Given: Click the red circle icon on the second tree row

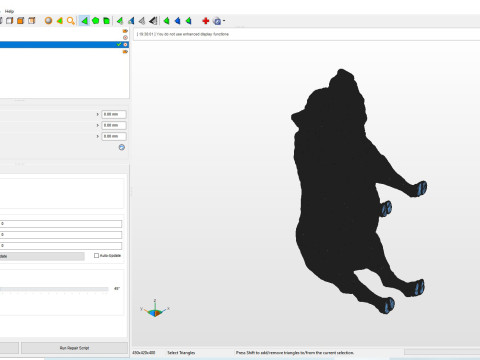Looking at the screenshot, I should click(125, 37).
